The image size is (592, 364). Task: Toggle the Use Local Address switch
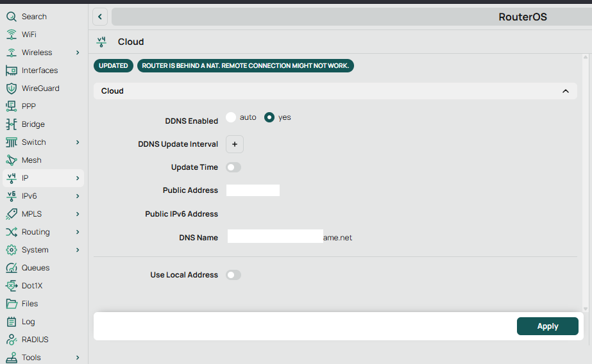(233, 275)
